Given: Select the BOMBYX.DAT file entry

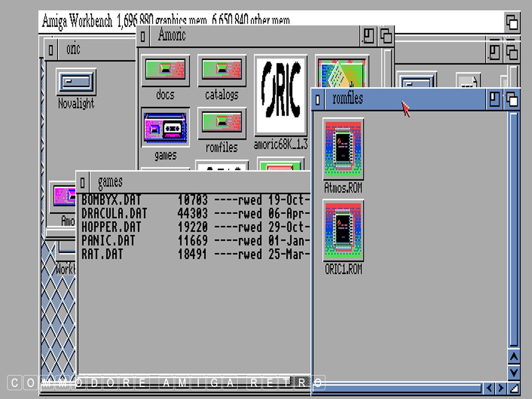Looking at the screenshot, I should tap(111, 200).
